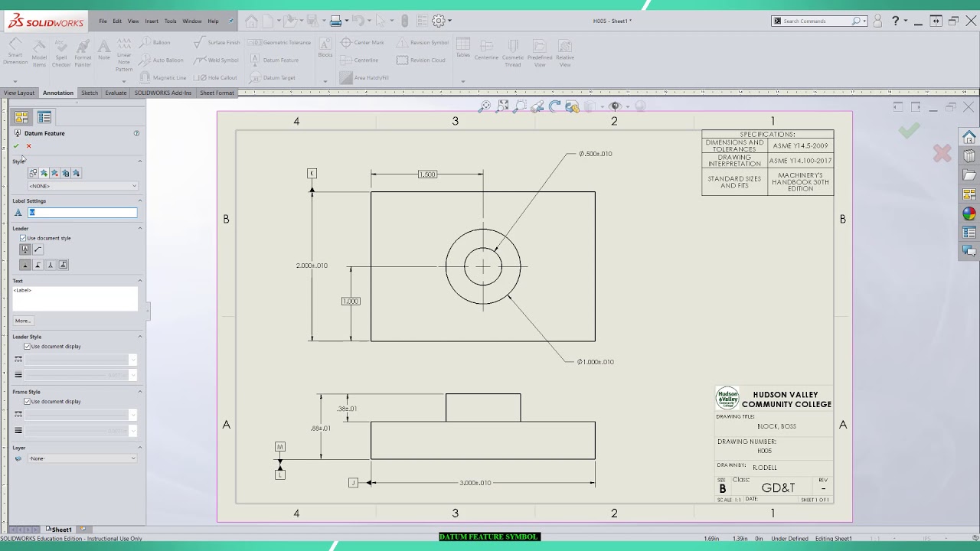Open the Style <NONE> dropdown

[83, 186]
